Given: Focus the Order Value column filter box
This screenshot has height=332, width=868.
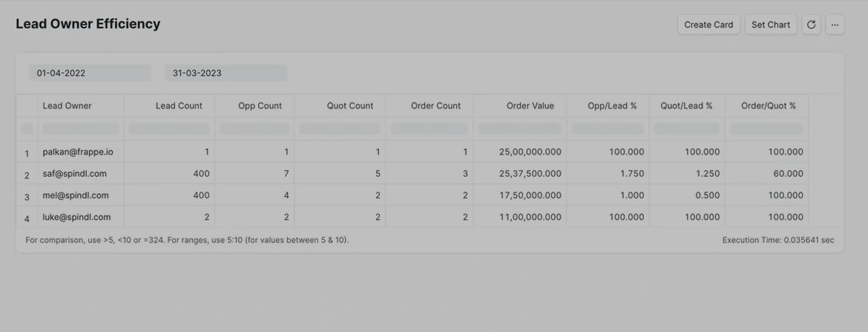Looking at the screenshot, I should tap(519, 128).
